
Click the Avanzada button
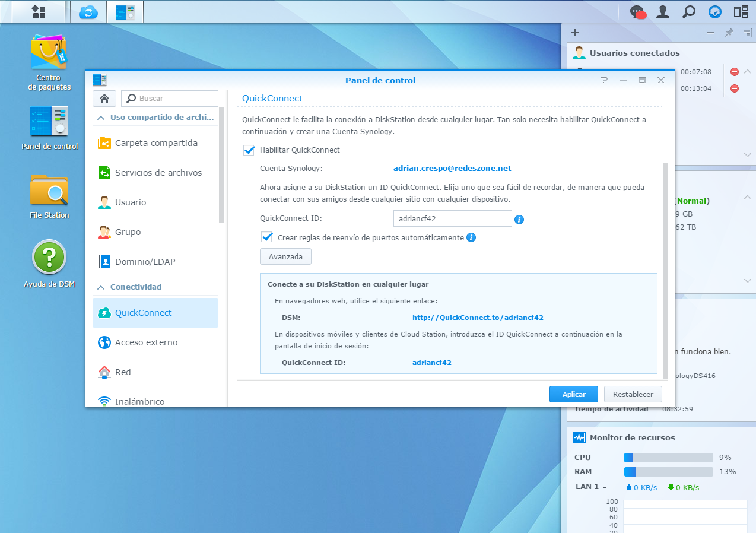(x=285, y=257)
